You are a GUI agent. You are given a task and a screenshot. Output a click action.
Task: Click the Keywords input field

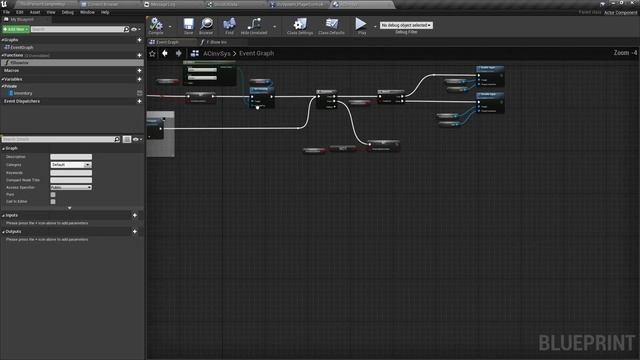coord(71,173)
